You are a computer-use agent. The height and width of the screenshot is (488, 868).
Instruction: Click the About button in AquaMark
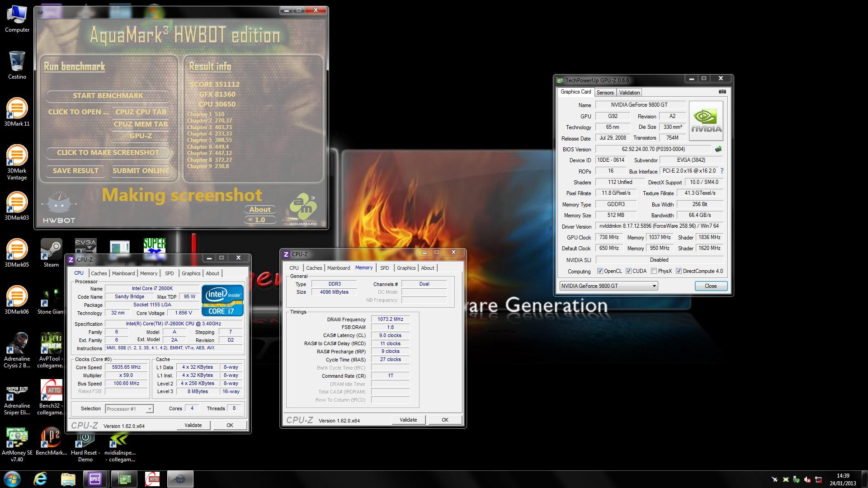coord(260,210)
